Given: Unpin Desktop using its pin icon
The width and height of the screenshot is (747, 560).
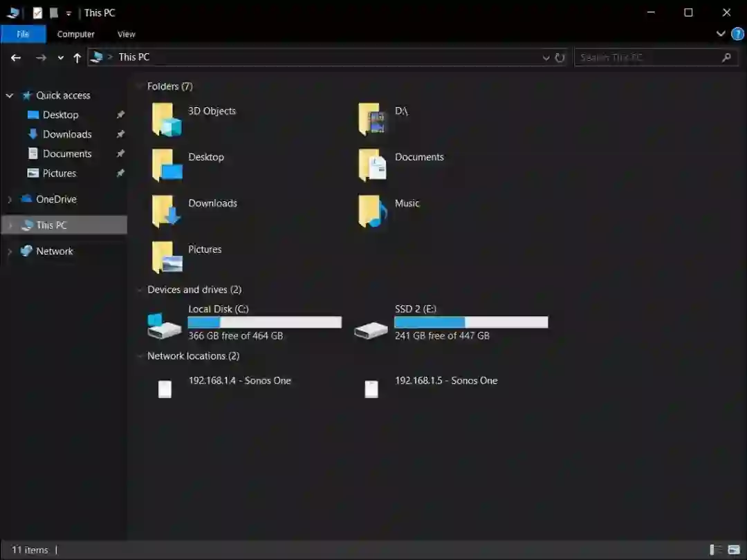Looking at the screenshot, I should click(x=120, y=115).
